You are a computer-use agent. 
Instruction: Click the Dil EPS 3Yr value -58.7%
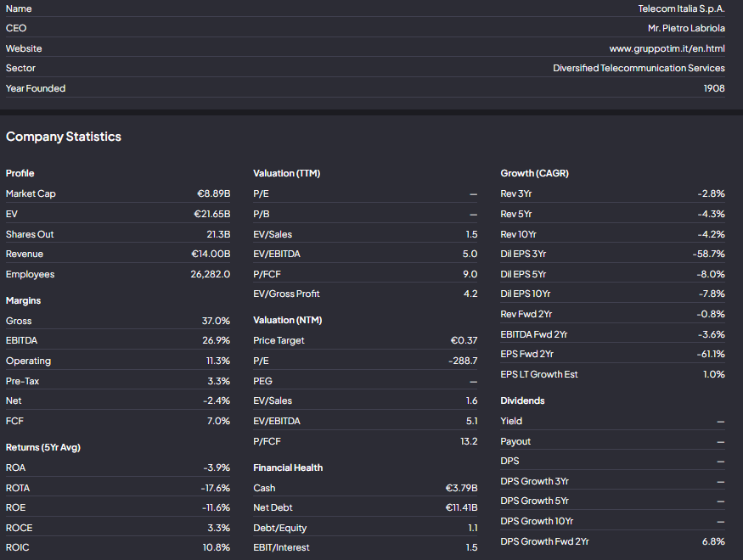[709, 255]
